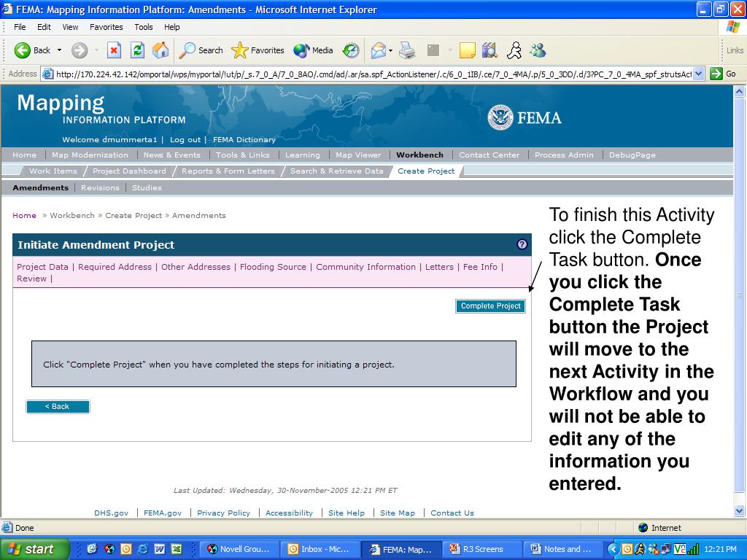
Task: Click the address bar URL field
Action: coord(373,74)
